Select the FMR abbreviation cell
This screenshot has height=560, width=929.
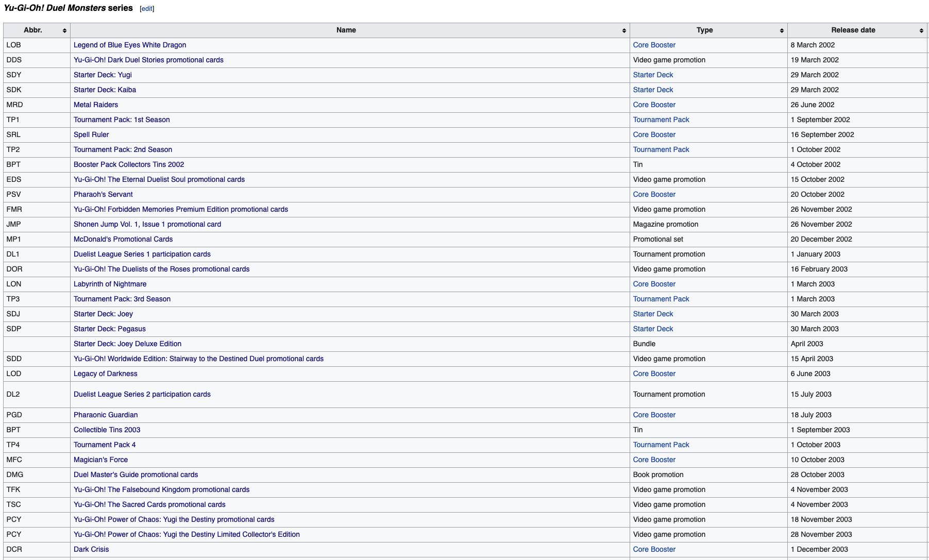pyautogui.click(x=37, y=210)
